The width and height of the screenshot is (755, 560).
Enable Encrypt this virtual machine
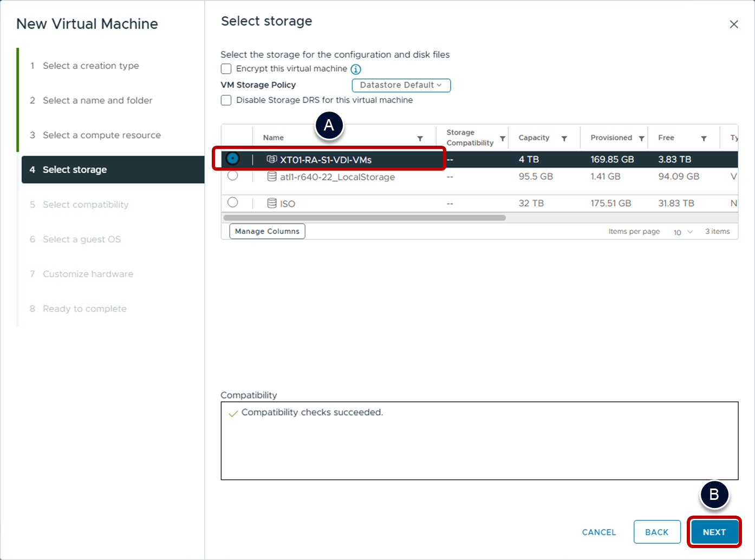pyautogui.click(x=226, y=69)
